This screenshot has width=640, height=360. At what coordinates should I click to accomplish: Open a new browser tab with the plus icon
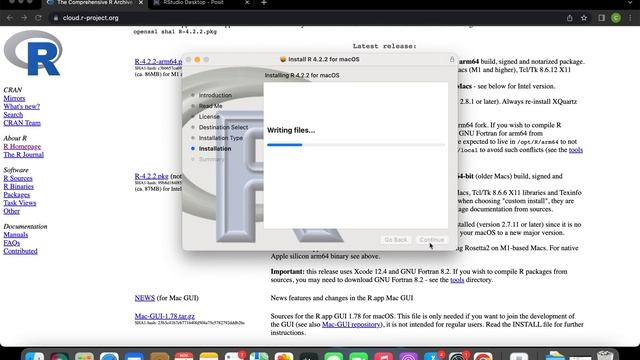tap(264, 3)
